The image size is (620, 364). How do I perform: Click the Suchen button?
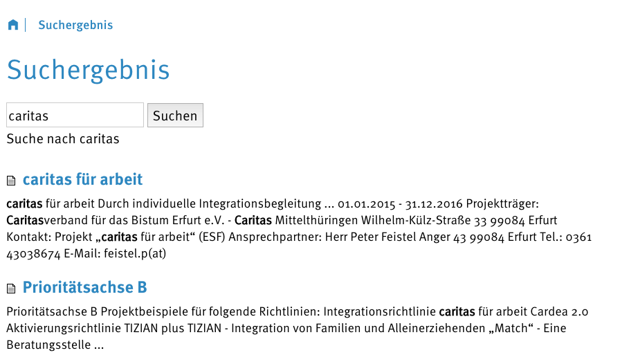click(x=175, y=115)
